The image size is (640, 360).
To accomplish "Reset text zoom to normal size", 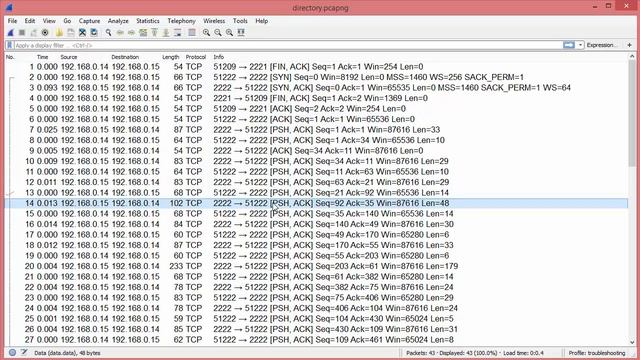I will point(229,33).
